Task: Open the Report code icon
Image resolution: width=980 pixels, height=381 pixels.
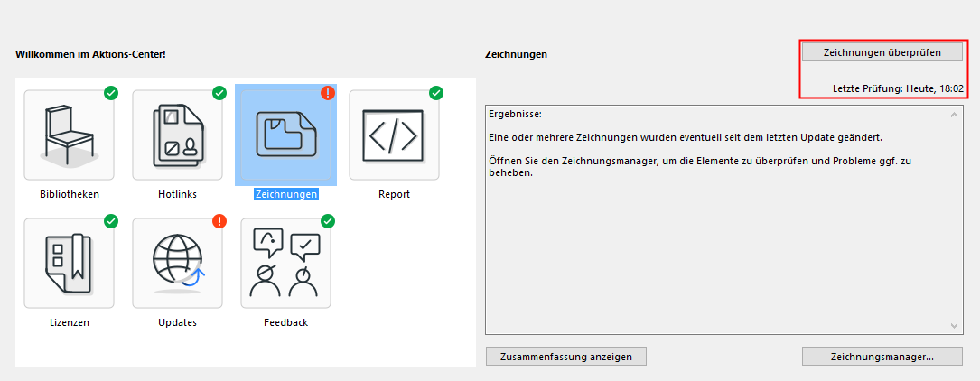Action: tap(395, 135)
